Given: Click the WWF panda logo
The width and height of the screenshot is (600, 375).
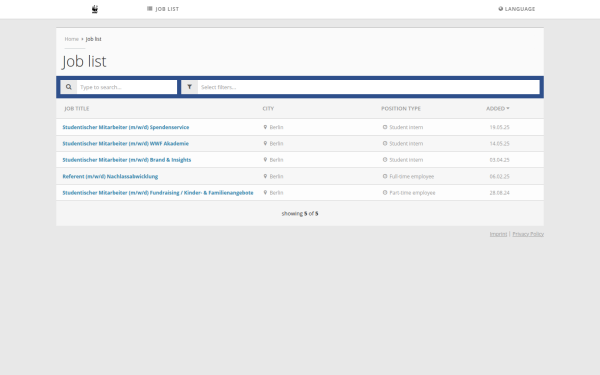Looking at the screenshot, I should click(x=95, y=9).
